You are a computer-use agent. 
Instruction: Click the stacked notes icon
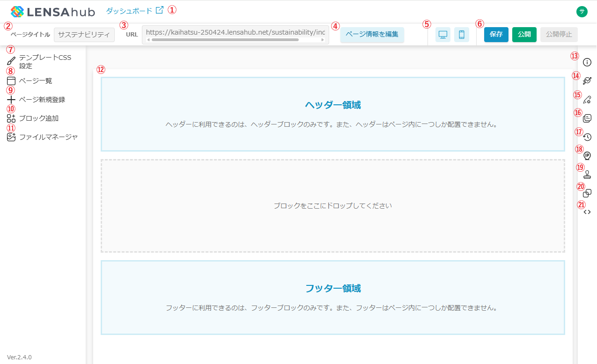point(587,118)
